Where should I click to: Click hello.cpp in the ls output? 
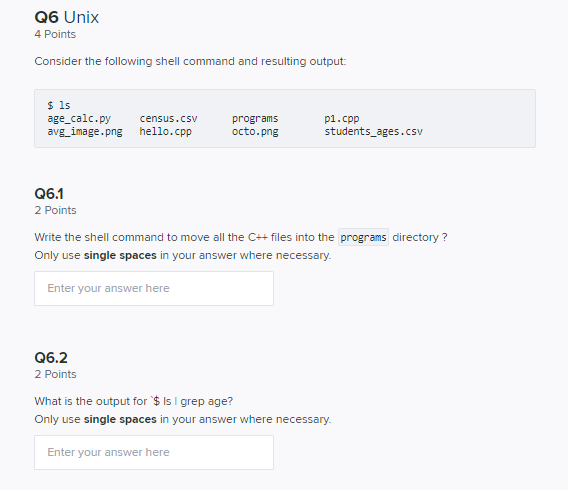pos(166,131)
